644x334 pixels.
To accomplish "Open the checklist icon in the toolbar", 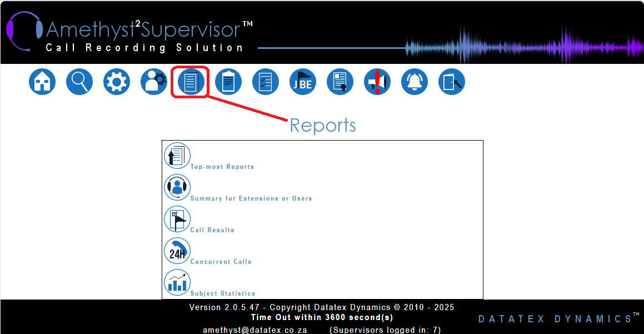I will point(266,82).
